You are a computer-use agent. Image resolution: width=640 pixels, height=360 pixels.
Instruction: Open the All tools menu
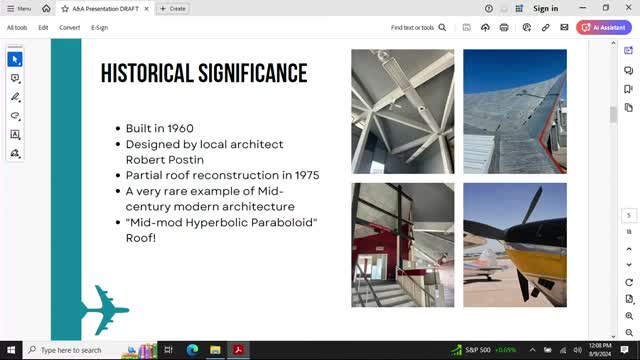tap(17, 27)
